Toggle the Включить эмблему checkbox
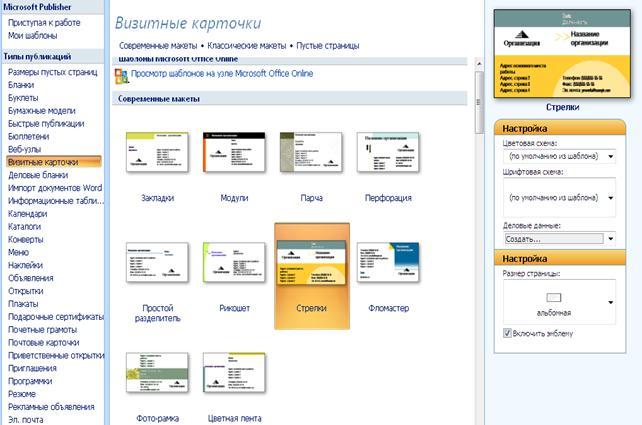Viewport: 642px width, 425px height. point(507,332)
